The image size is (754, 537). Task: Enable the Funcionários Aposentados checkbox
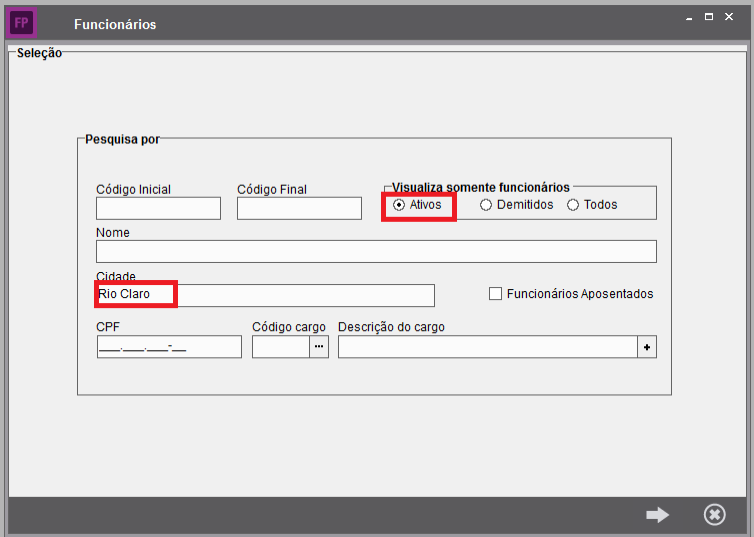pos(495,294)
